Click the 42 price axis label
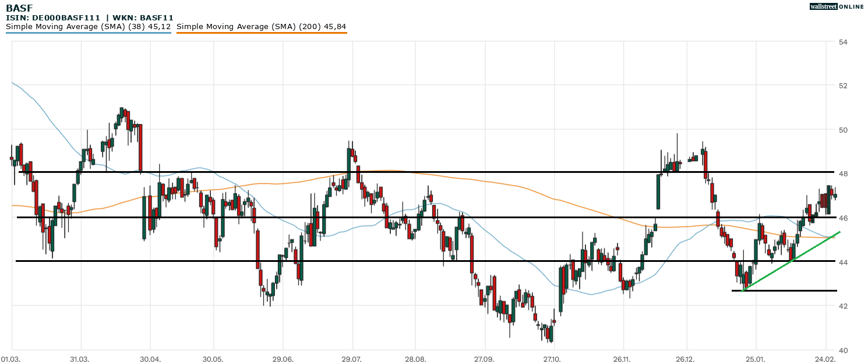The image size is (868, 362). tap(842, 306)
